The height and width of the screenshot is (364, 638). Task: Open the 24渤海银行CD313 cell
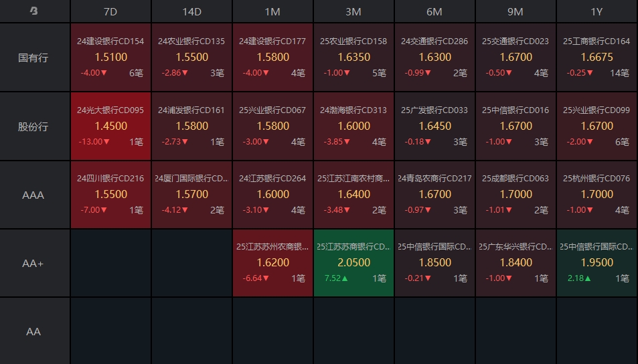click(353, 126)
